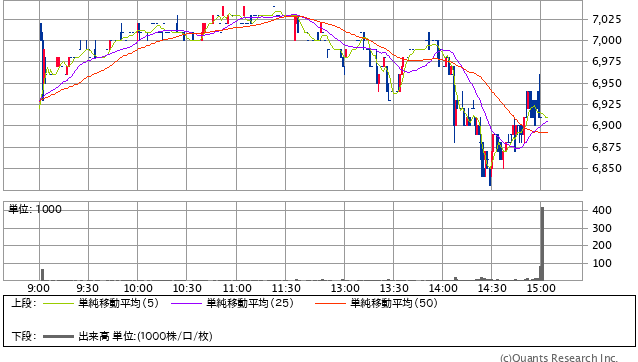
Task: Click the 単純移動平均(25) legend label
Action: [250, 303]
